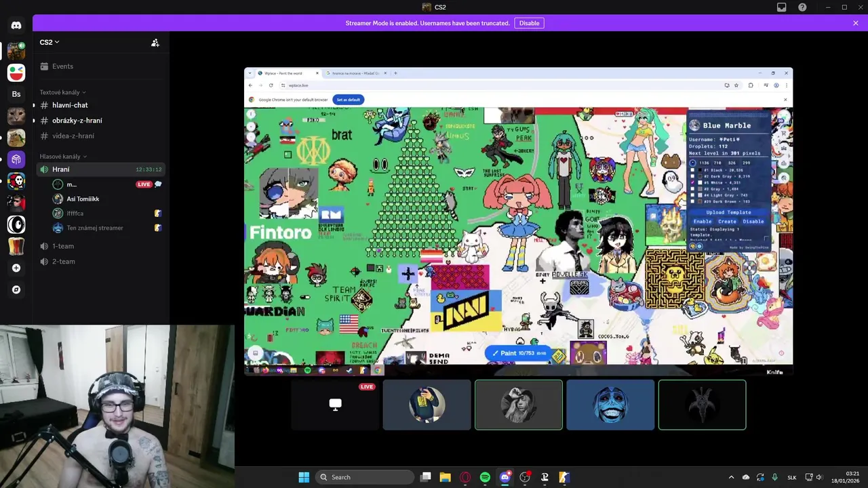Viewport: 868px width, 488px height.
Task: Open the skull mask server icon
Action: coord(16,181)
